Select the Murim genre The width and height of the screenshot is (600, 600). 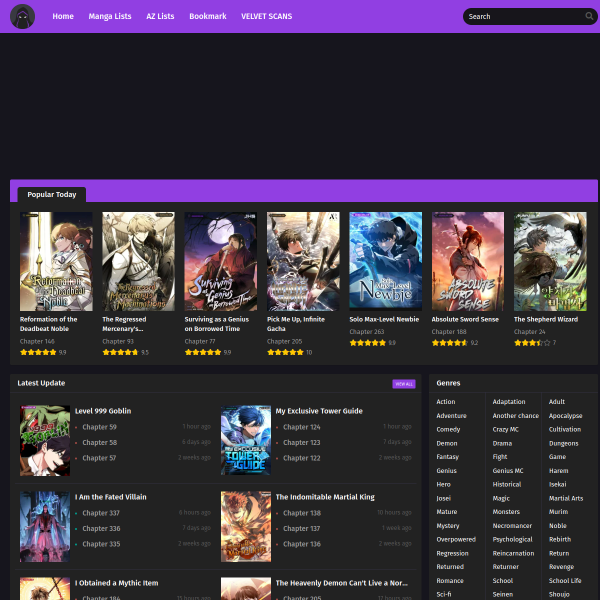coord(558,512)
